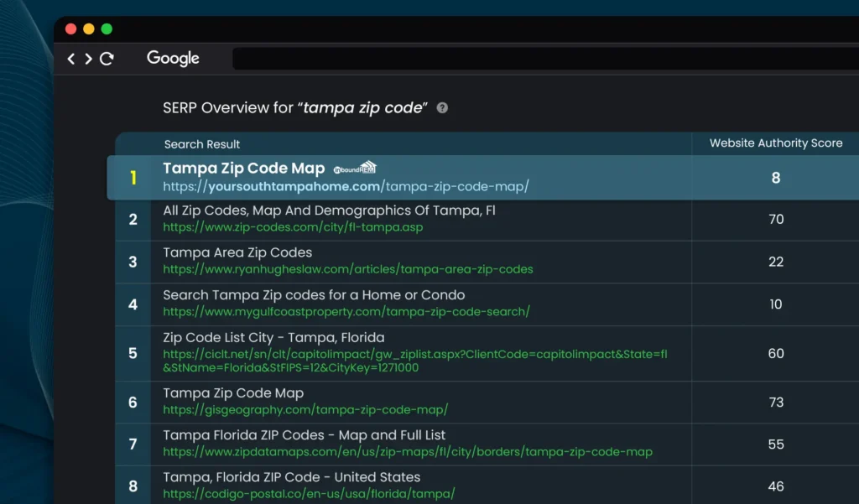Click 'All Zip Codes, Map And Demographics Of Tampa, Fl'
859x504 pixels.
click(x=329, y=210)
